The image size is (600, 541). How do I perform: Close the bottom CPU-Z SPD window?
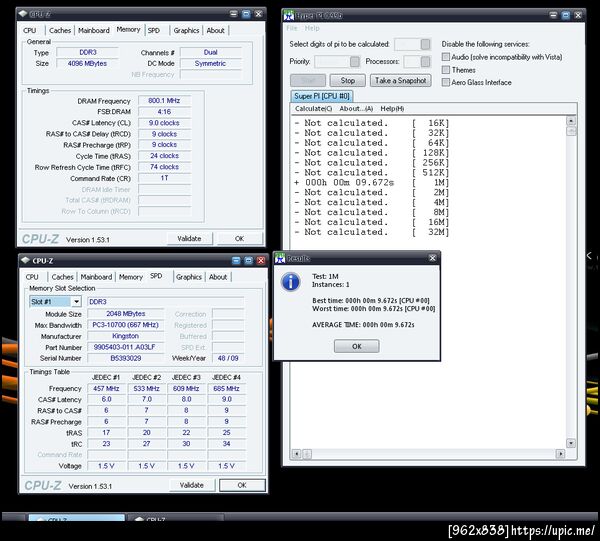261,261
